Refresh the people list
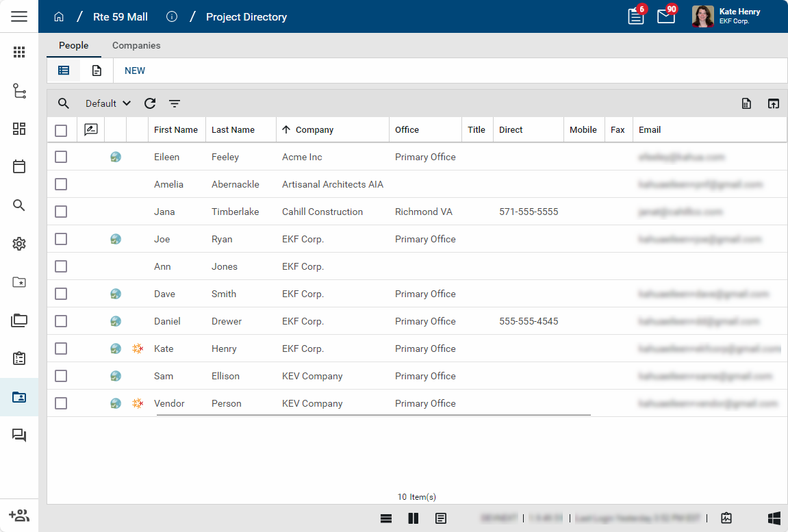Viewport: 788px width, 532px height. pyautogui.click(x=150, y=103)
